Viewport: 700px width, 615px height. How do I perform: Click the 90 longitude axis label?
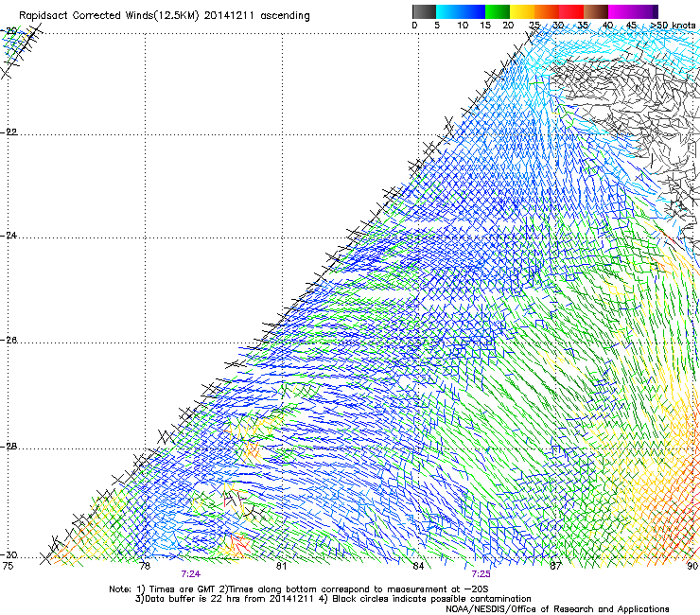(692, 566)
